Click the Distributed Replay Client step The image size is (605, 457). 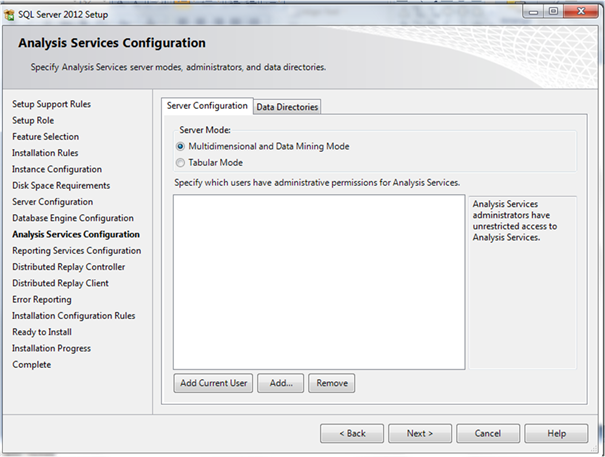[x=60, y=283]
